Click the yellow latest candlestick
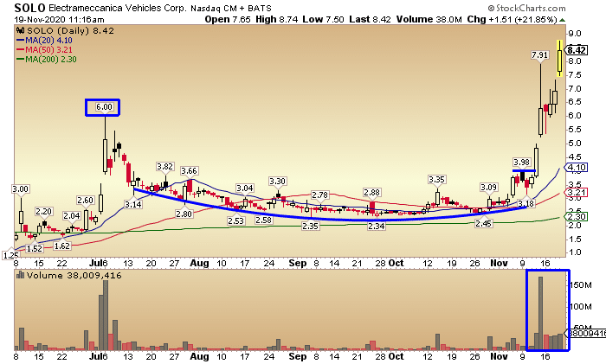 [559, 58]
